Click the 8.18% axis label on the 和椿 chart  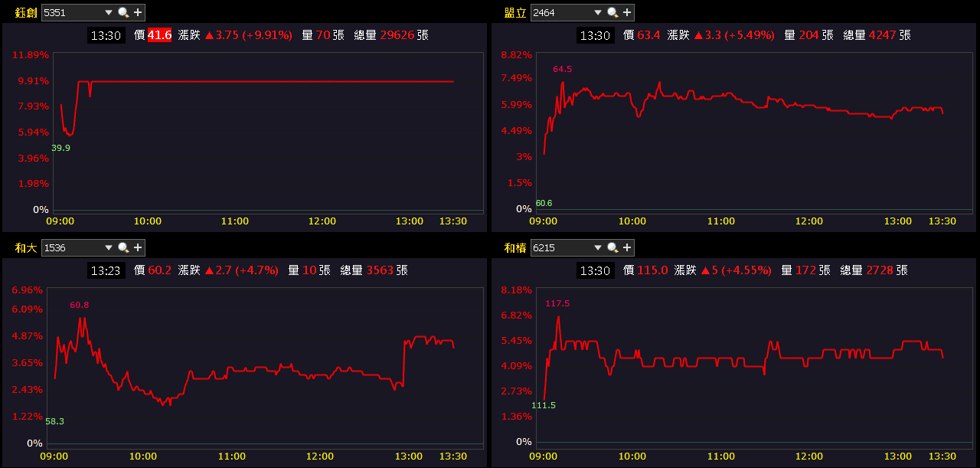click(x=516, y=290)
